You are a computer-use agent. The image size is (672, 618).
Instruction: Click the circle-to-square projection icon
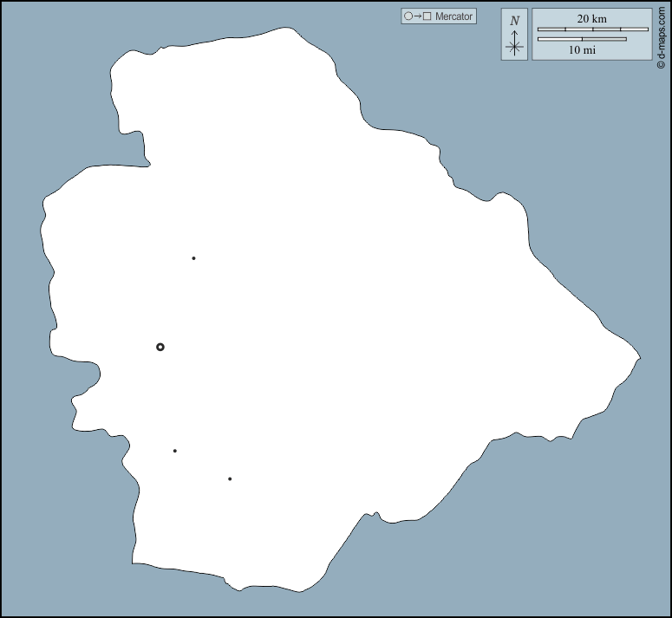pos(417,16)
